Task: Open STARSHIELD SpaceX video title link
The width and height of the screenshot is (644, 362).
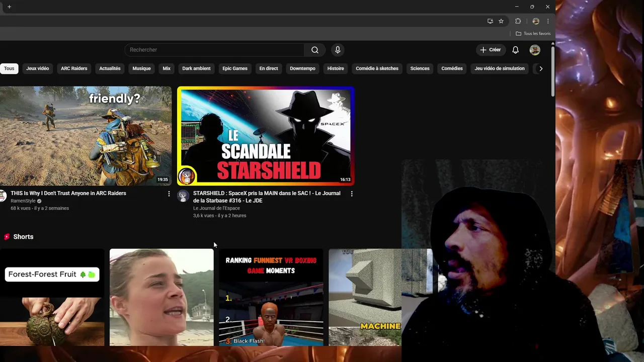Action: click(x=267, y=197)
